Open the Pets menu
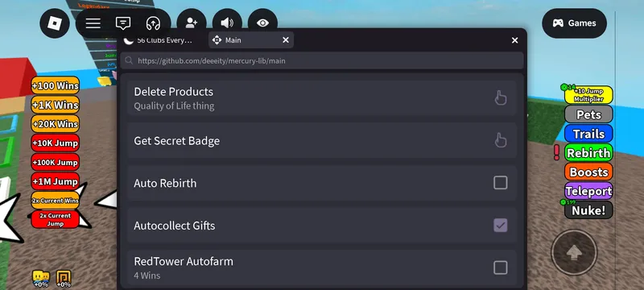This screenshot has width=644, height=290. tap(588, 114)
